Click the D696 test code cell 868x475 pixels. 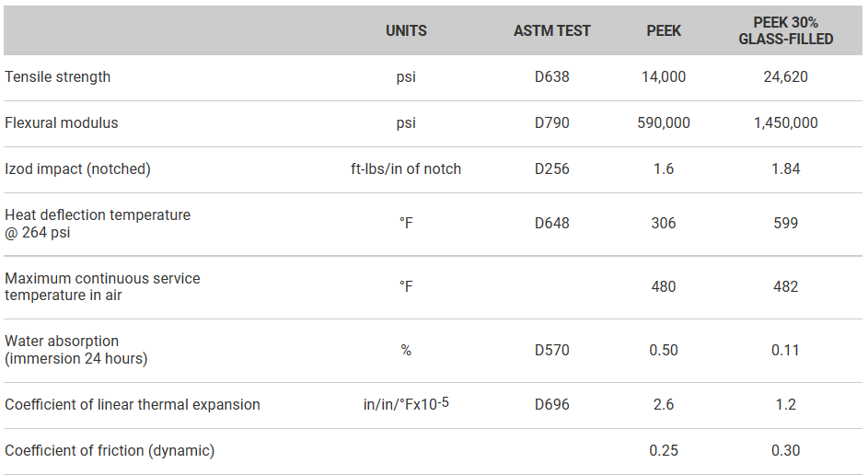pos(552,405)
